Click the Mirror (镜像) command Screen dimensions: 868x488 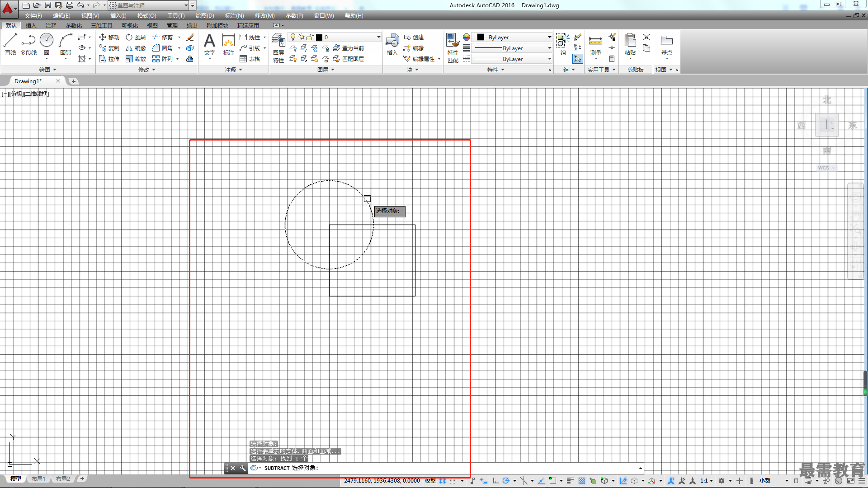136,48
